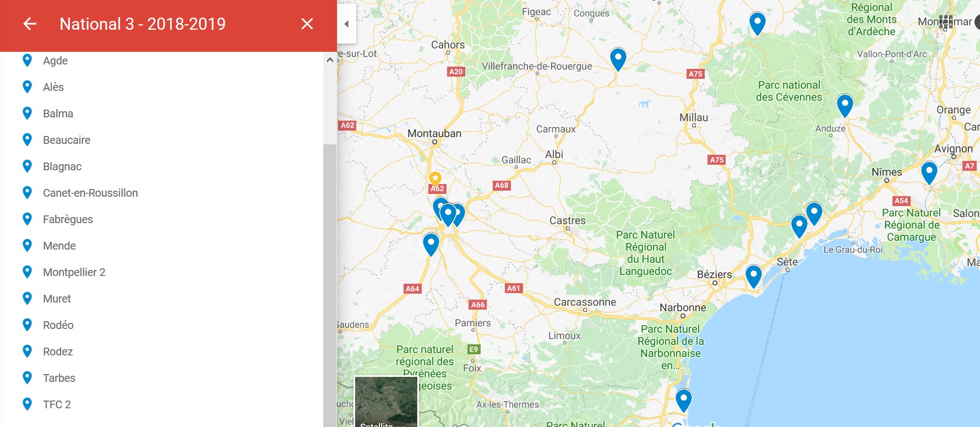
Task: Click the yellow star marker near Montauban
Action: 435,178
